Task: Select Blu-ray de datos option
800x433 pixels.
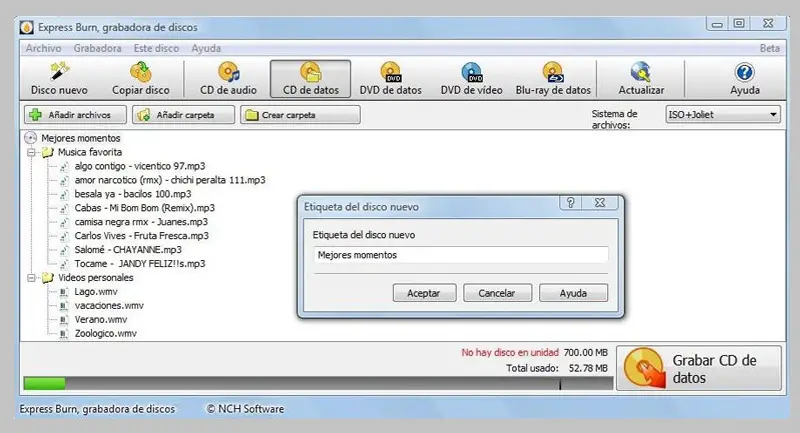Action: [x=553, y=79]
